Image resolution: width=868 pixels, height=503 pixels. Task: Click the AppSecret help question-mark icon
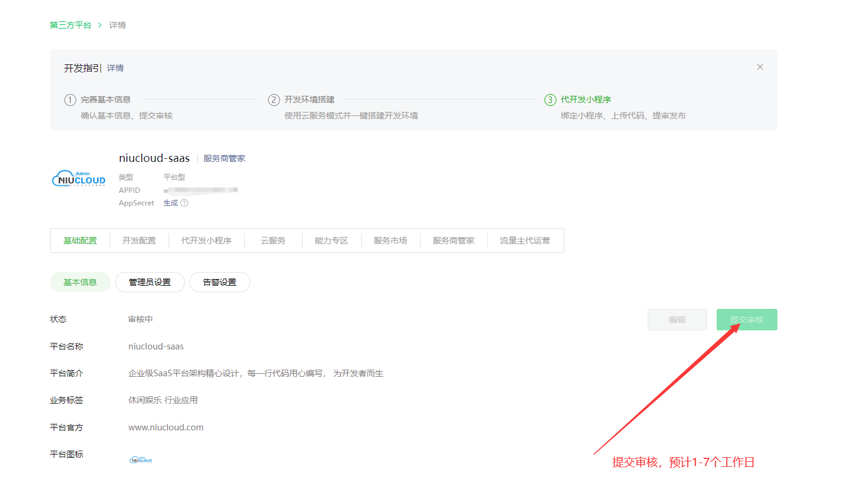click(x=185, y=203)
